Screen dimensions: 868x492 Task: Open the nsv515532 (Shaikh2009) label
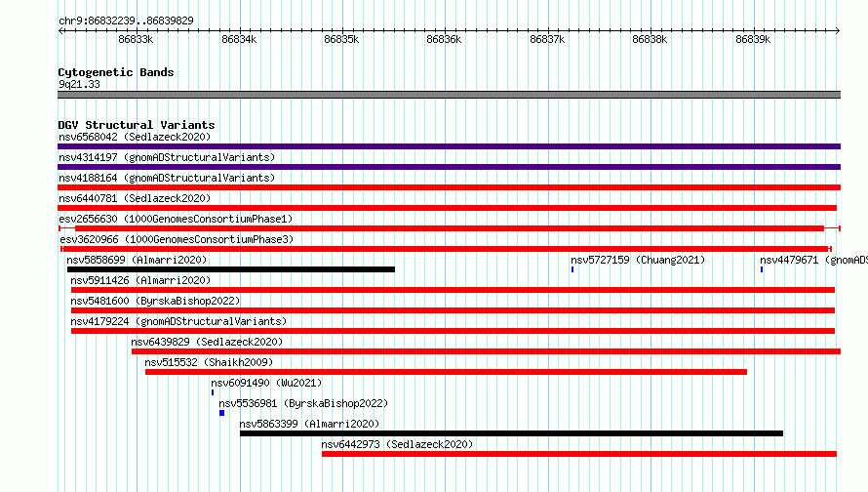(x=209, y=362)
